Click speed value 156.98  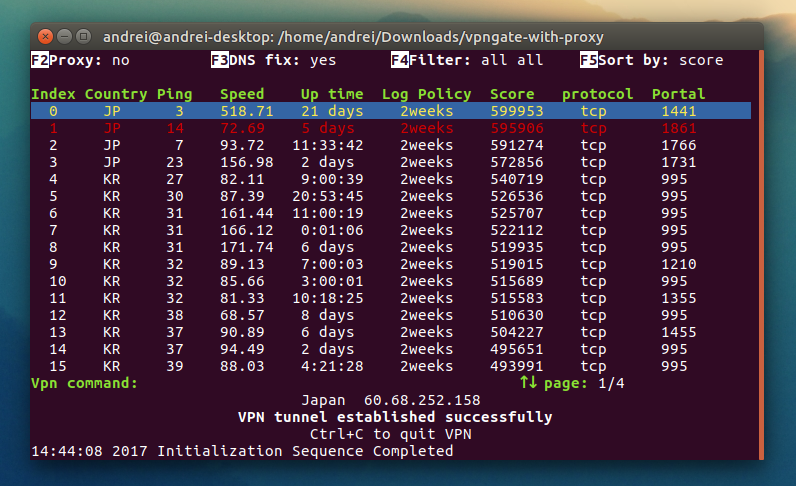point(247,162)
